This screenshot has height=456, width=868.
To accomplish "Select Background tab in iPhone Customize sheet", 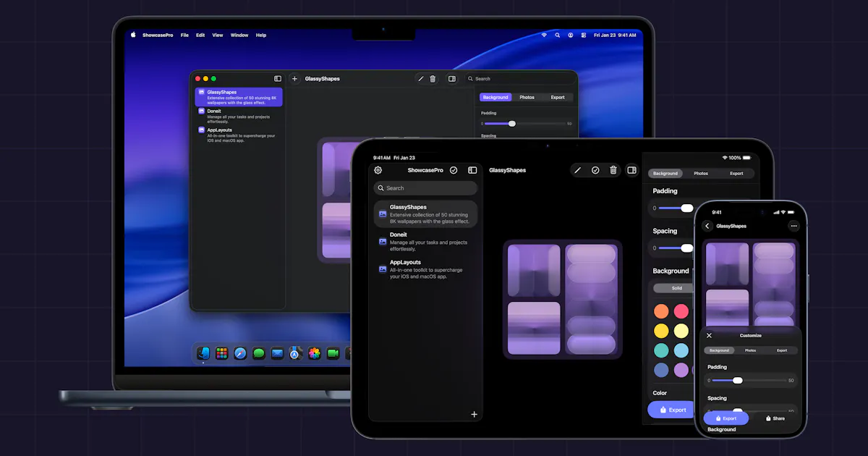I will pyautogui.click(x=719, y=350).
